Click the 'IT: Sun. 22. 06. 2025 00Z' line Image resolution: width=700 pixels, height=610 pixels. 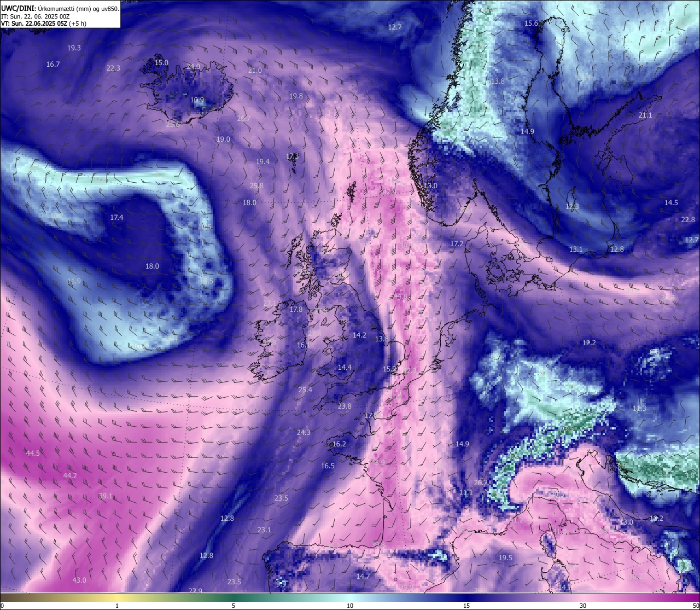pos(35,16)
